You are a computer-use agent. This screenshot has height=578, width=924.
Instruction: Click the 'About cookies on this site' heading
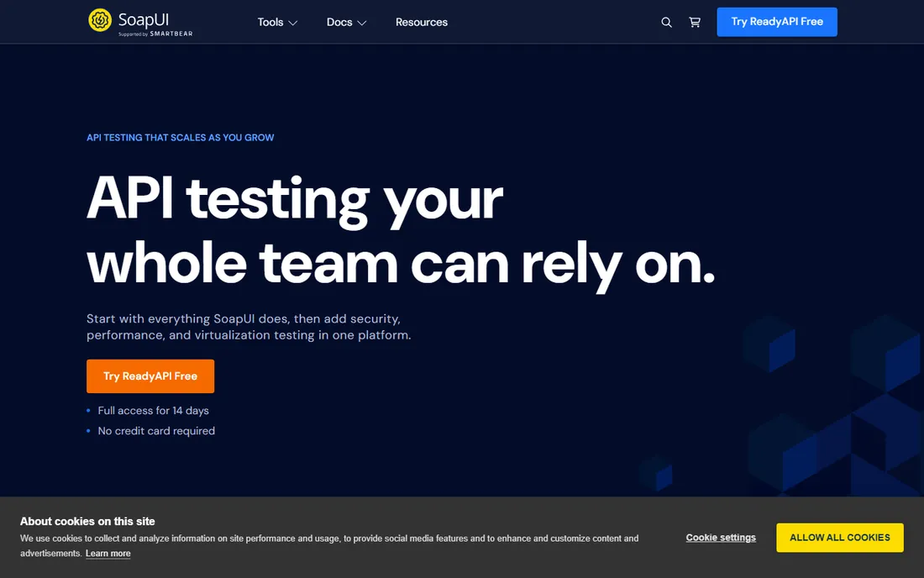[x=87, y=522]
